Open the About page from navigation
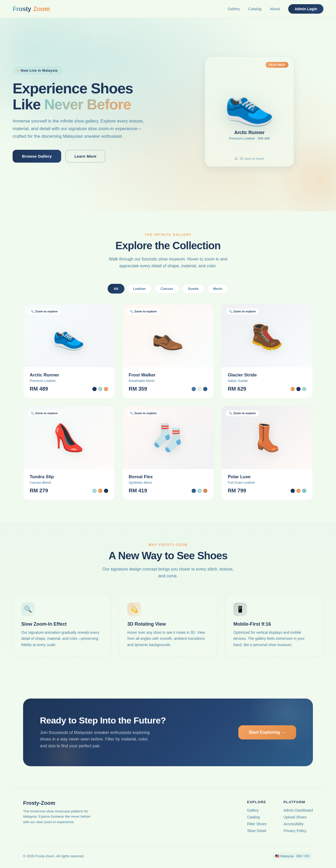The width and height of the screenshot is (336, 868). pos(275,9)
